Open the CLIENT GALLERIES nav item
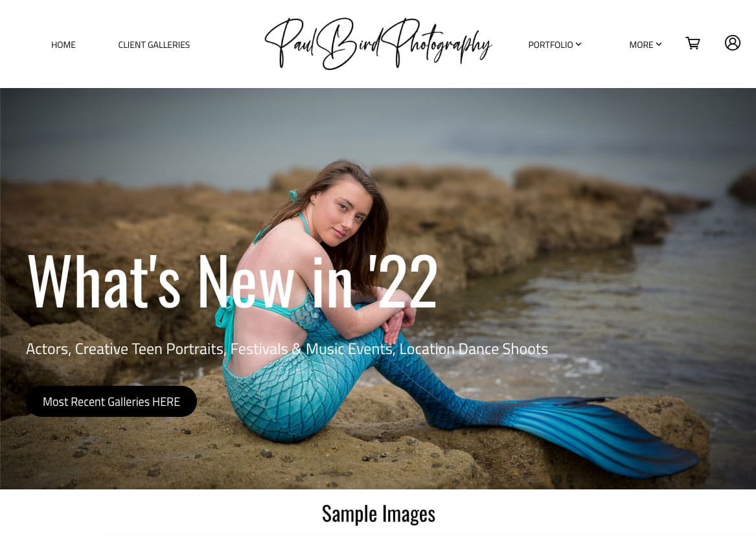The width and height of the screenshot is (756, 536). tap(154, 45)
